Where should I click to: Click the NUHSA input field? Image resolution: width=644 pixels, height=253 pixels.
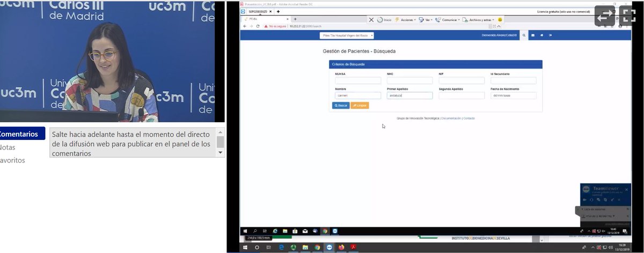tap(358, 80)
